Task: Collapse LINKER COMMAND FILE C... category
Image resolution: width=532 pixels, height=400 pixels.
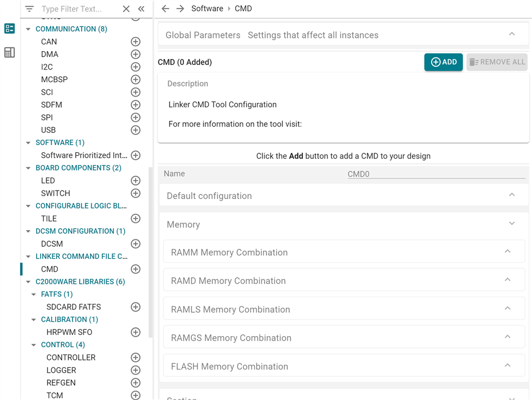Action: (28, 257)
